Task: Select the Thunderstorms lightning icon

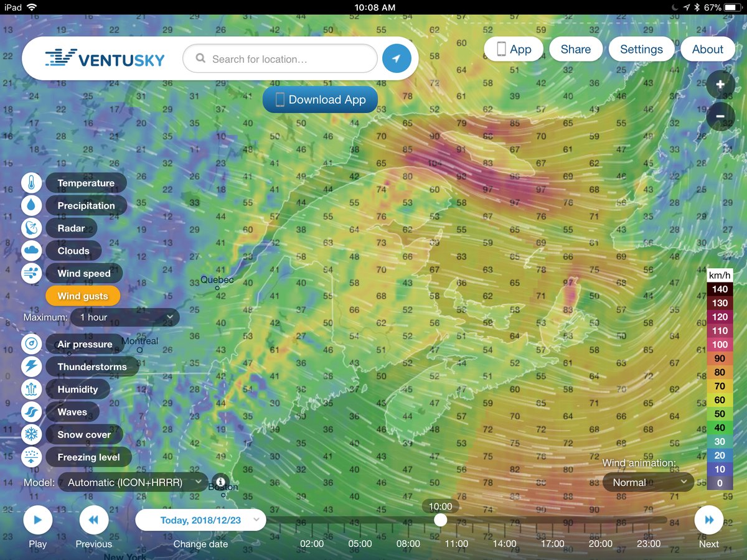Action: click(x=32, y=366)
